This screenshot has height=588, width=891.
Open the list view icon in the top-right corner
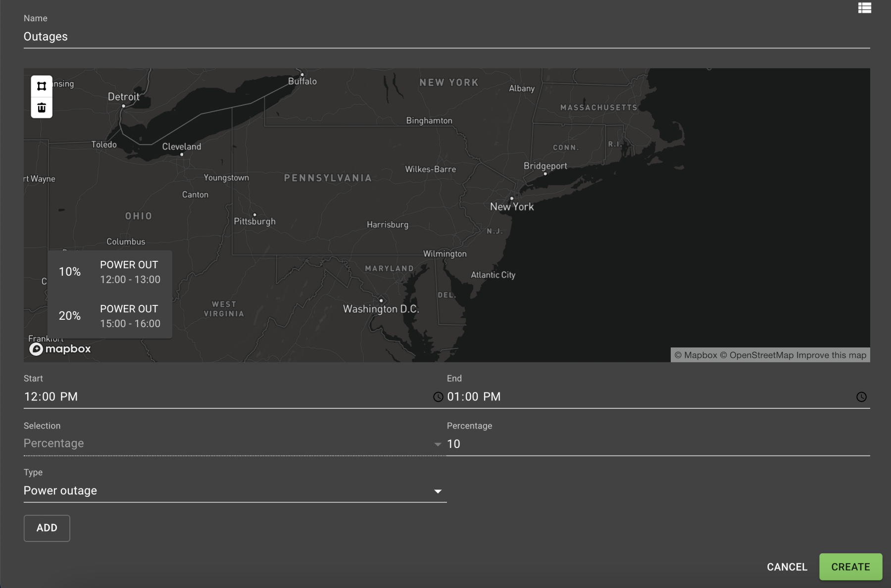[865, 8]
